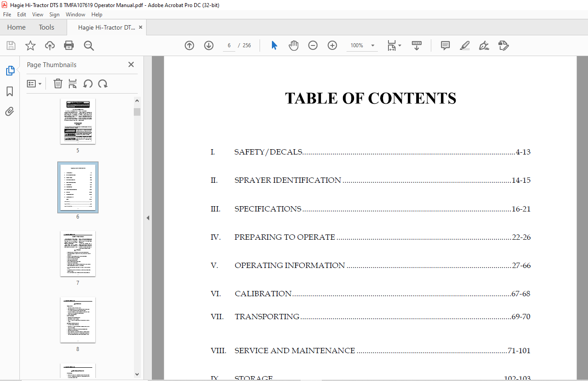Rotate pages counterclockwise
Image resolution: width=588 pixels, height=381 pixels.
[x=88, y=83]
